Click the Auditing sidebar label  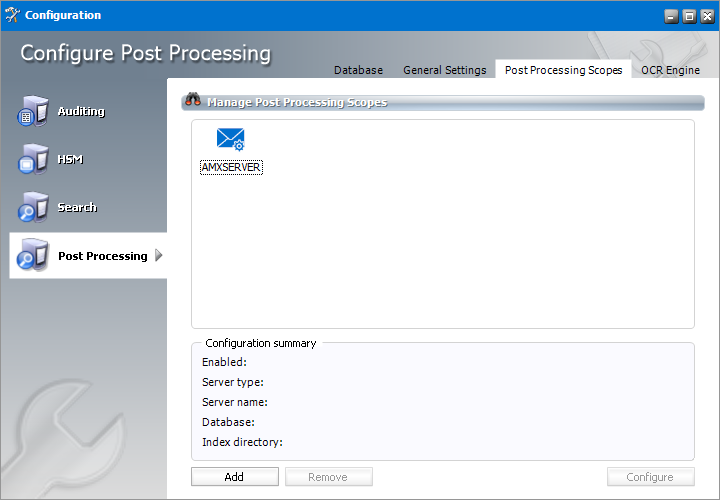coord(81,111)
